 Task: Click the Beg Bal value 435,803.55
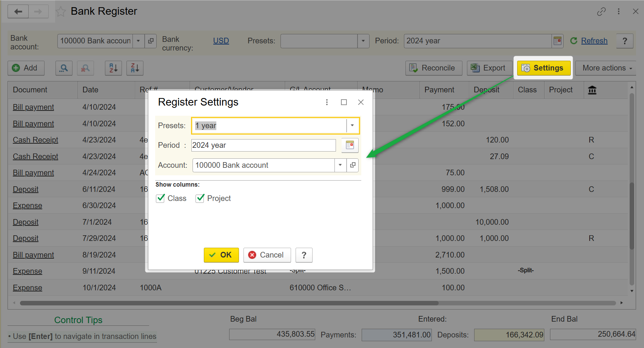tap(272, 334)
